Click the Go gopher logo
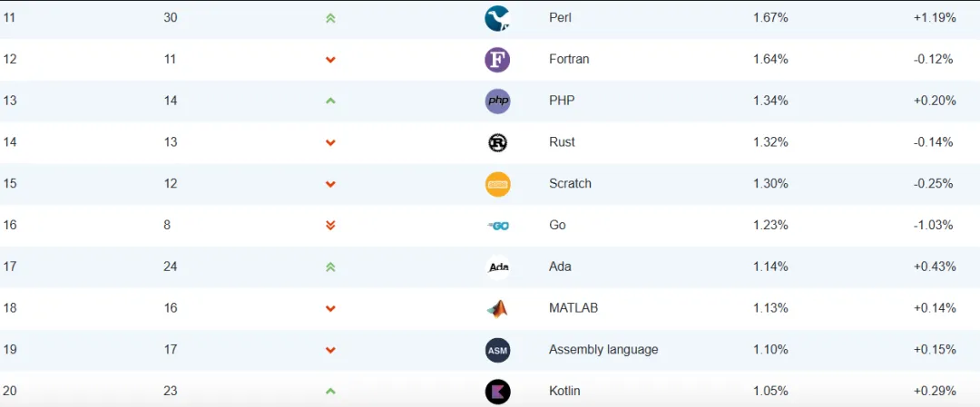Viewport: 980px width, 407px height. tap(497, 226)
